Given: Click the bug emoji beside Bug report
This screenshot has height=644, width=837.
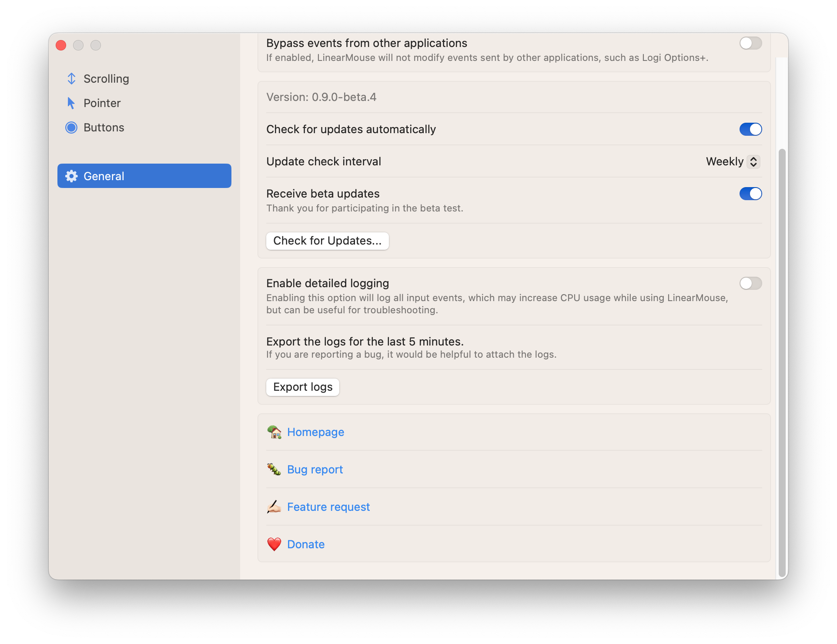Looking at the screenshot, I should tap(274, 470).
